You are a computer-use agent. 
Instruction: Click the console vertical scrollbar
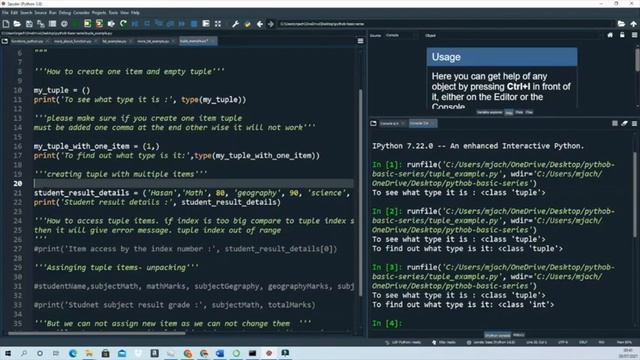click(x=635, y=194)
